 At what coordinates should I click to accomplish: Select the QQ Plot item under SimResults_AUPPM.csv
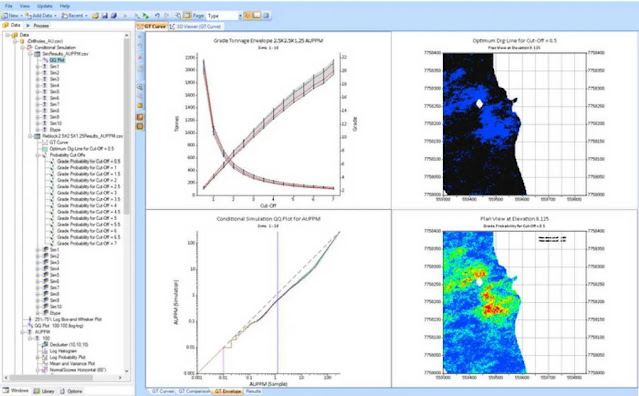click(x=57, y=60)
